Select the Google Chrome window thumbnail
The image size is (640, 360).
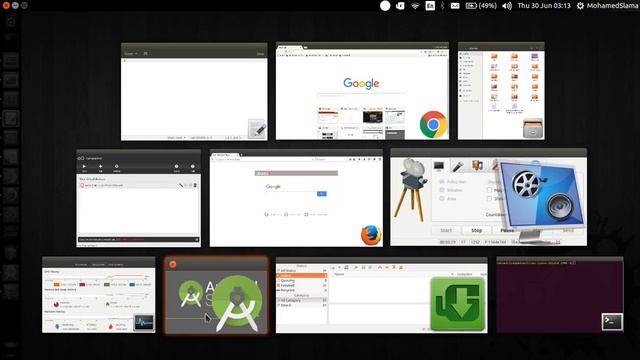[x=362, y=91]
